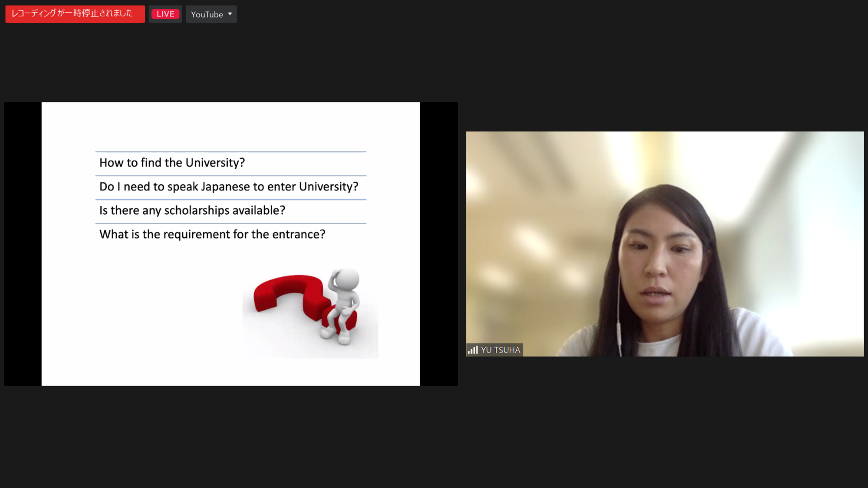Click the YU TSUHA name label
Image resolution: width=868 pixels, height=488 pixels.
point(500,350)
